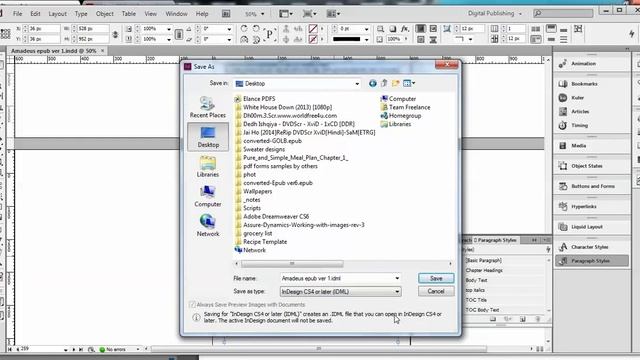Select the Adobe Dreamweaver CS6 folder
The width and height of the screenshot is (640, 360).
point(272,217)
